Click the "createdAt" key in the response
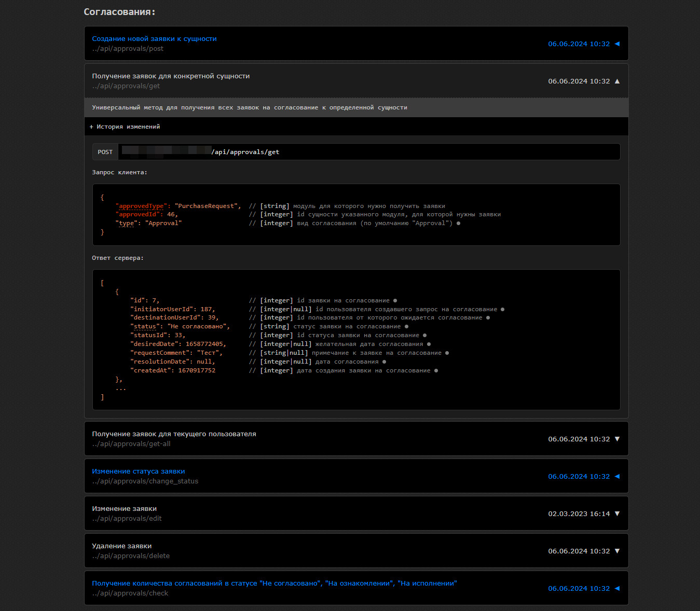700x611 pixels. [150, 371]
